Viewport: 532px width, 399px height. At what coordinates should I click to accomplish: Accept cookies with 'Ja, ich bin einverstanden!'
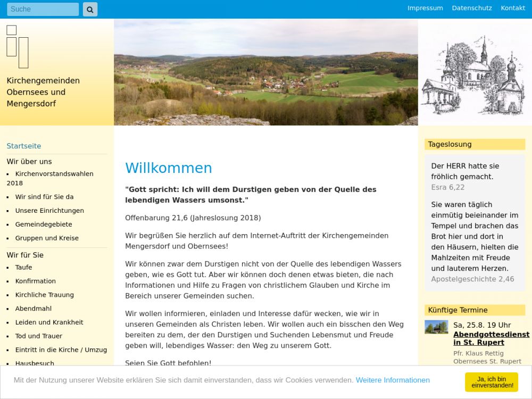click(x=491, y=382)
